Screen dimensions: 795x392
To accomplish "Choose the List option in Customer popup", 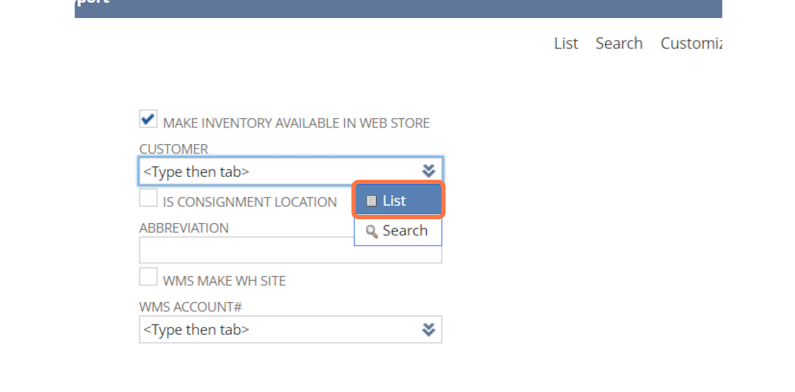I will [399, 201].
